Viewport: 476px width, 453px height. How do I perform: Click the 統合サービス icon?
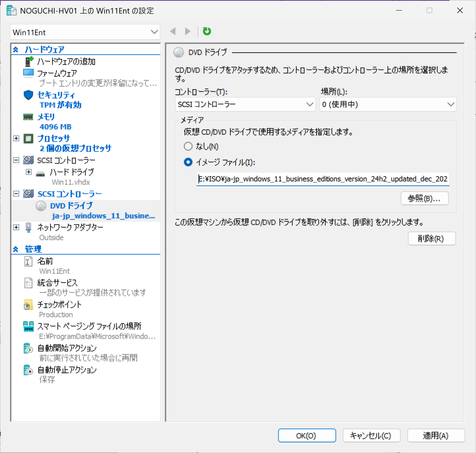(x=28, y=283)
